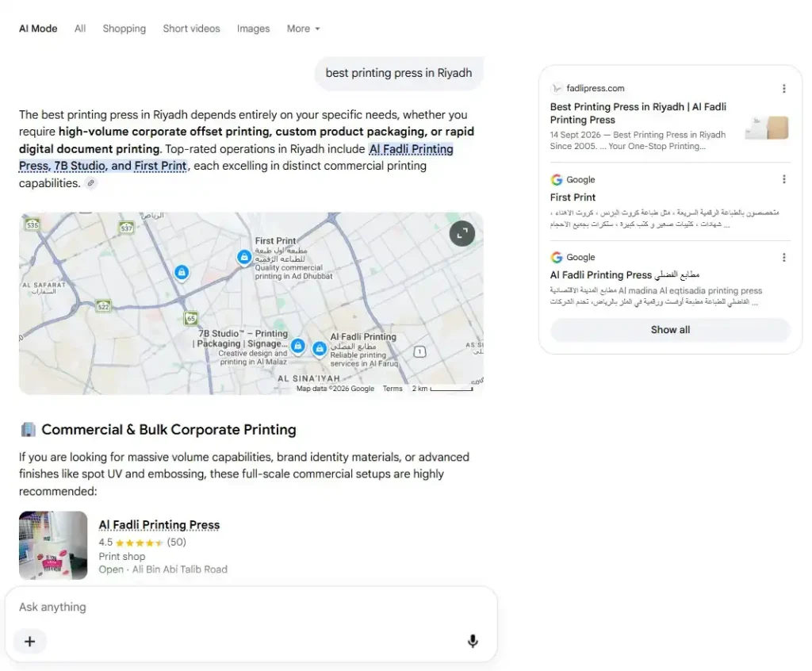
Task: Go to the Images tab
Action: click(253, 29)
